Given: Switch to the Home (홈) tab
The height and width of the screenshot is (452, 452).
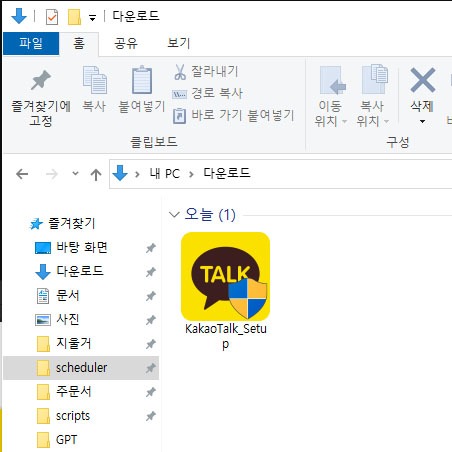Looking at the screenshot, I should [x=79, y=44].
